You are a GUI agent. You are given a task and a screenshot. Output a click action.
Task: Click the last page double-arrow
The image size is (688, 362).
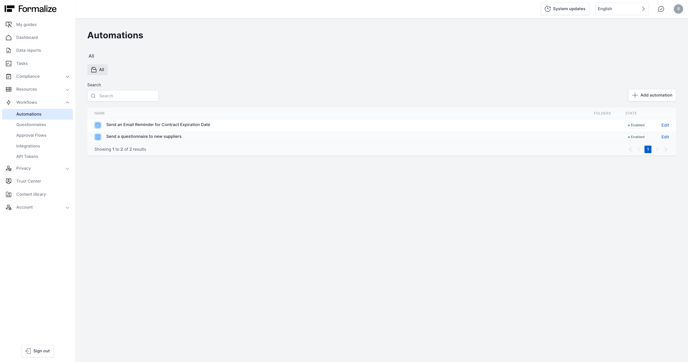pyautogui.click(x=666, y=150)
